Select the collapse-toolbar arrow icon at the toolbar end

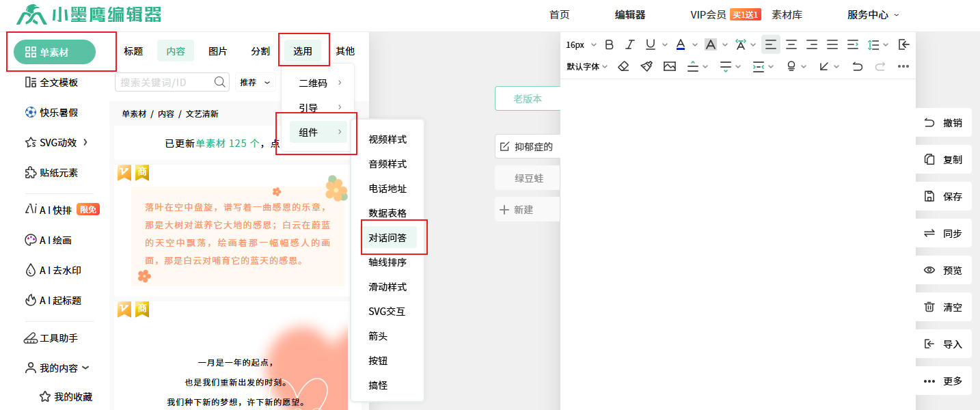point(904,44)
